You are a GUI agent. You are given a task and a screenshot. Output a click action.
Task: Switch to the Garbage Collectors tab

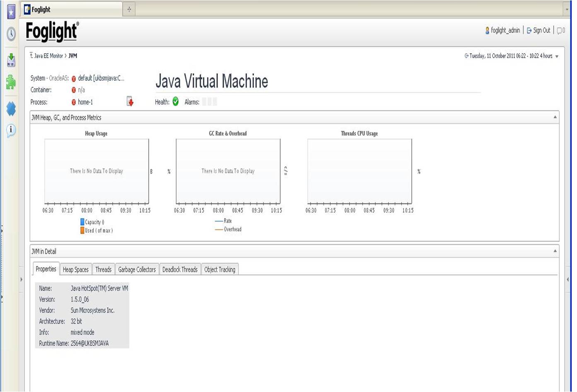click(x=137, y=269)
